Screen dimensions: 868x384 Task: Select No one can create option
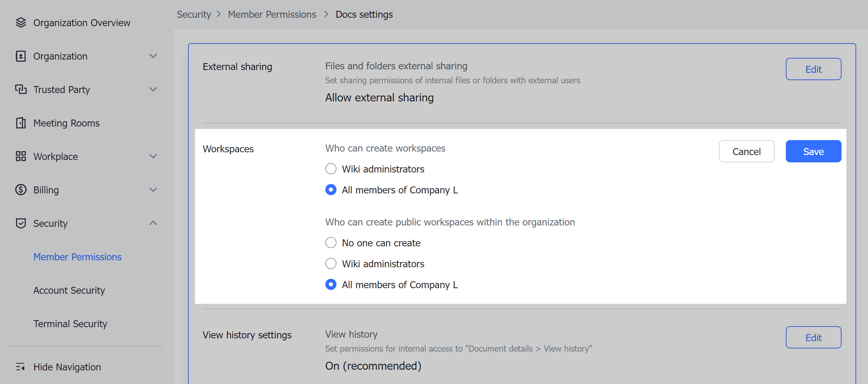coord(331,243)
